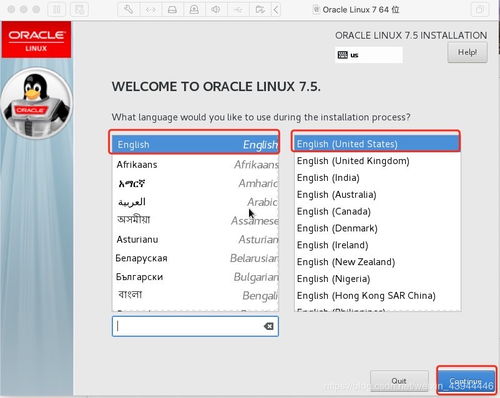The image size is (500, 398).
Task: Click the shared folders toolbar icon
Action: point(260,9)
